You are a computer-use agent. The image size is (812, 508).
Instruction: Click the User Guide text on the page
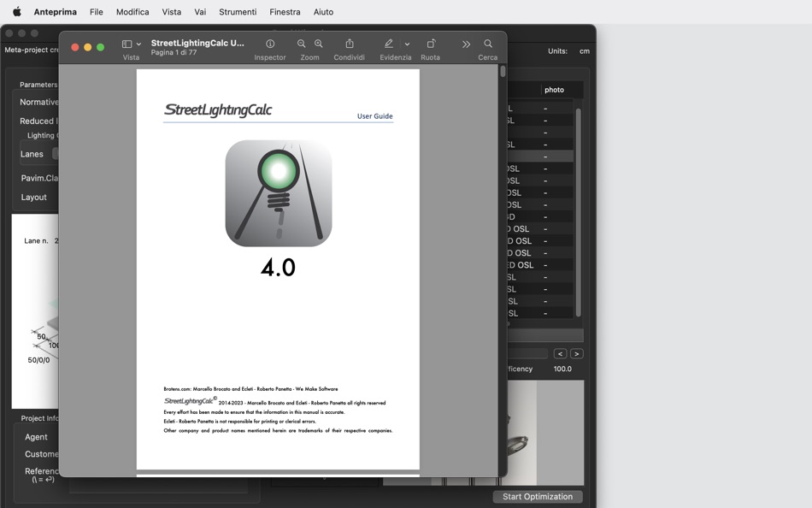(375, 116)
